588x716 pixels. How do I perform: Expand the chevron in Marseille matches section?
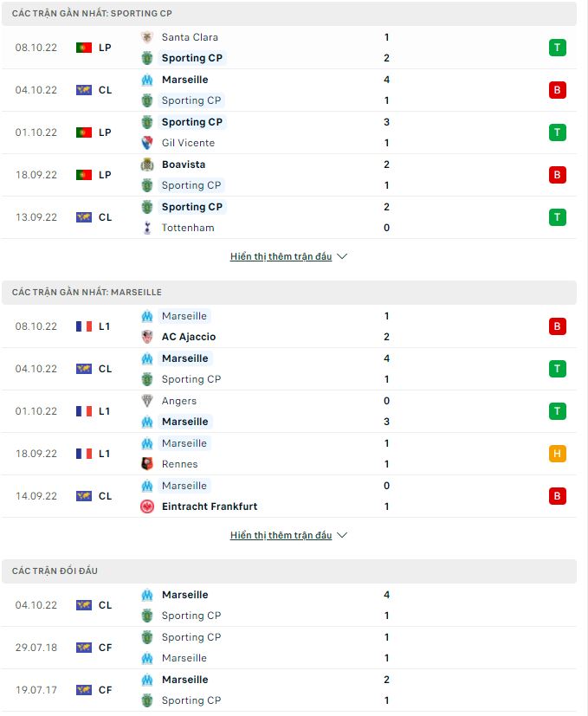[x=341, y=535]
